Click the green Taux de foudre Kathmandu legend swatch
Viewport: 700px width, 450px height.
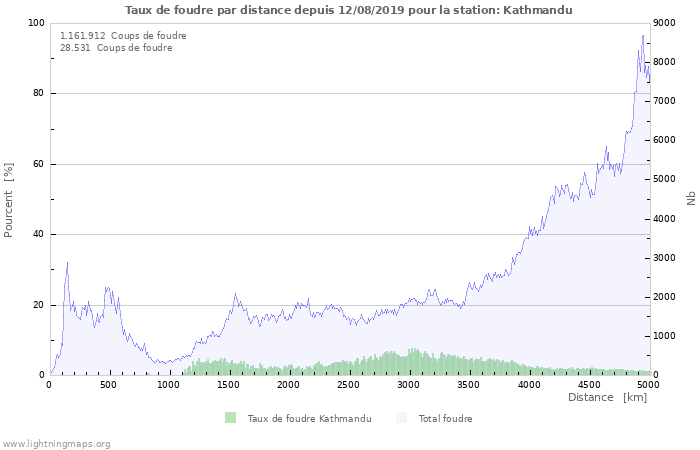pos(231,418)
